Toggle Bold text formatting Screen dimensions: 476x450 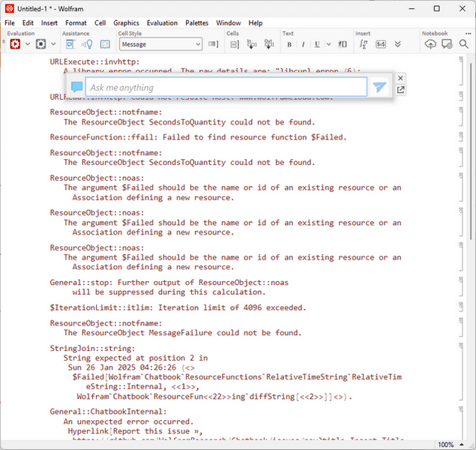(289, 44)
